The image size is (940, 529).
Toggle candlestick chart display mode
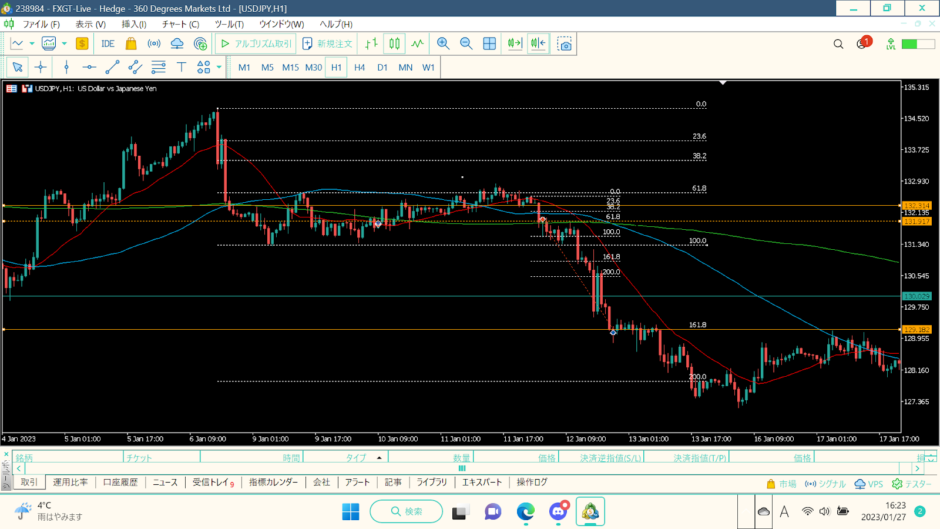(394, 44)
